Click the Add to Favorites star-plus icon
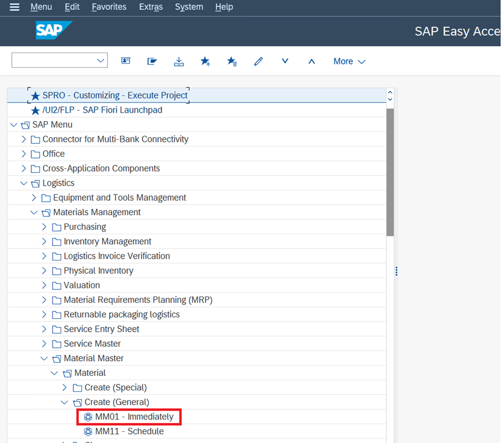 click(205, 61)
